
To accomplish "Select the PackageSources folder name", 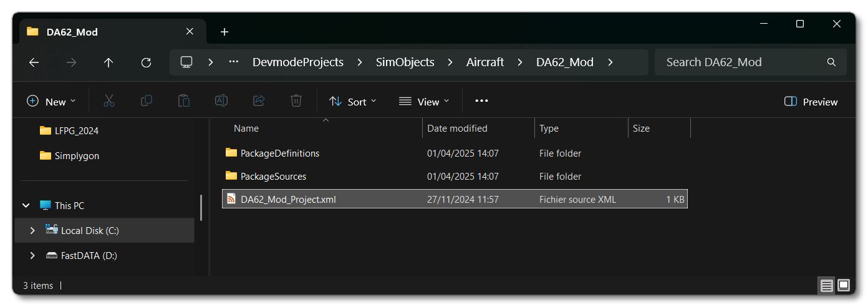I will [x=273, y=176].
